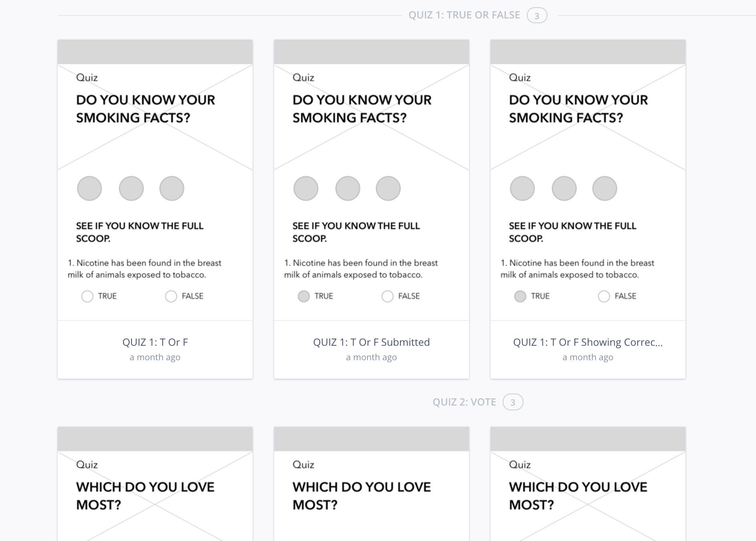
Task: Open the QUIZ 1: T Or F screen thumbnail
Action: pos(155,180)
